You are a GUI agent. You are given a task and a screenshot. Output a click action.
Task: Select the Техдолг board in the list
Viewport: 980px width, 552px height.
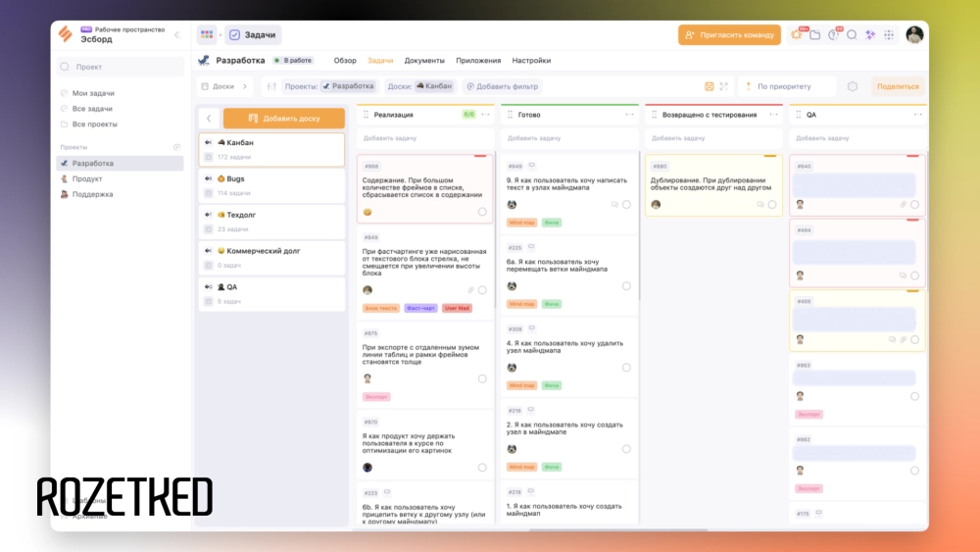(271, 222)
